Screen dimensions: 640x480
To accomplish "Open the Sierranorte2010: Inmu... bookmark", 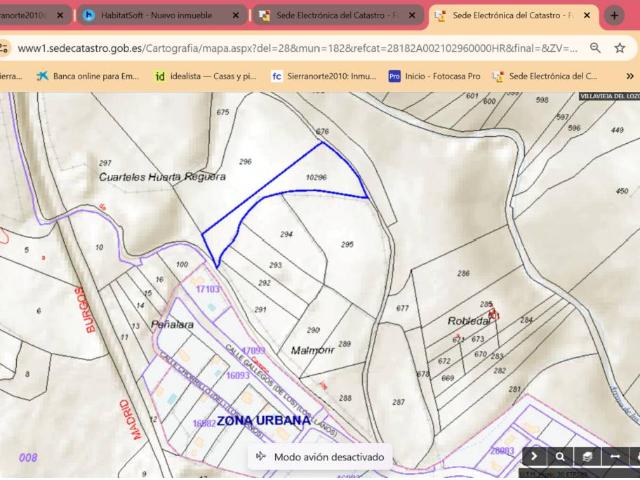I will [324, 76].
